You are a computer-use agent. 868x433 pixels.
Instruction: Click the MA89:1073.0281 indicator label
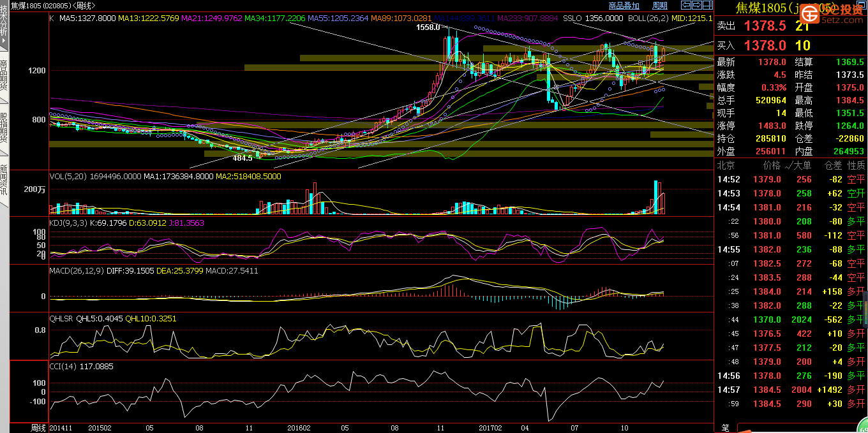401,18
